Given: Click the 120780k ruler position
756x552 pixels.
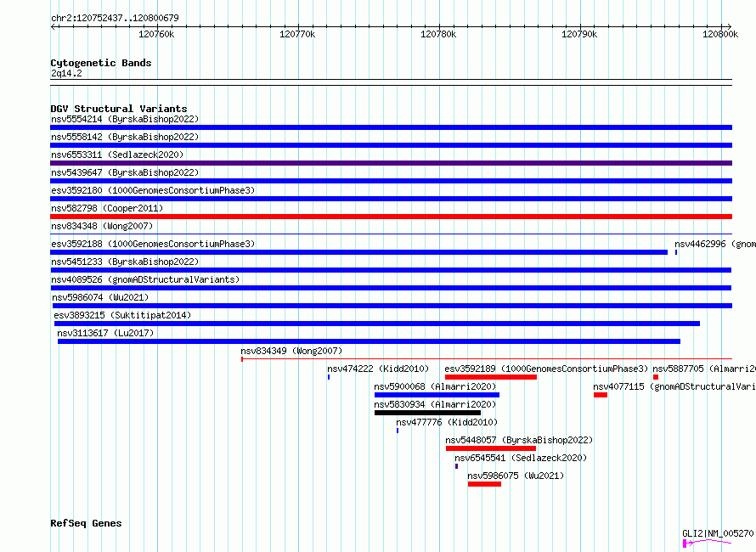Looking at the screenshot, I should 438,34.
